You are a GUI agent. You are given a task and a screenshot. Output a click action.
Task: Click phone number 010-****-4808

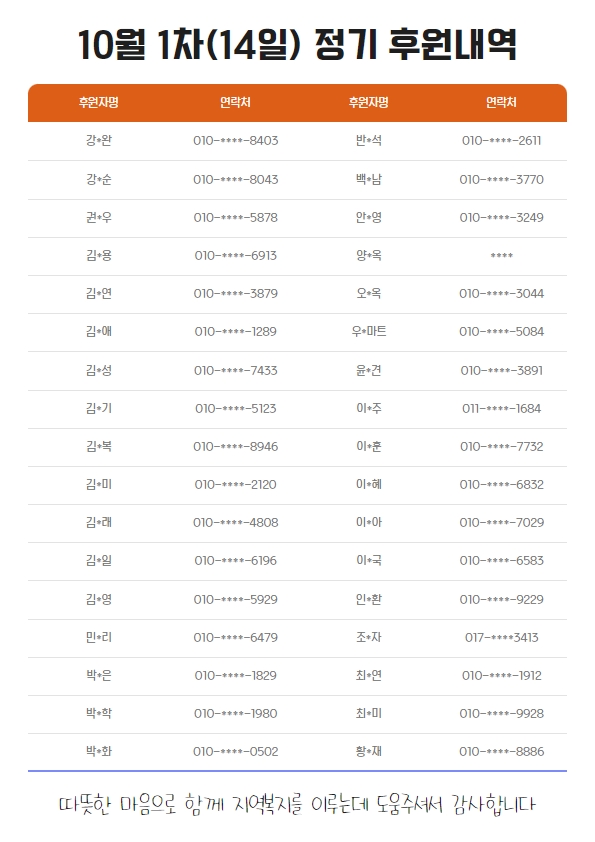point(236,522)
